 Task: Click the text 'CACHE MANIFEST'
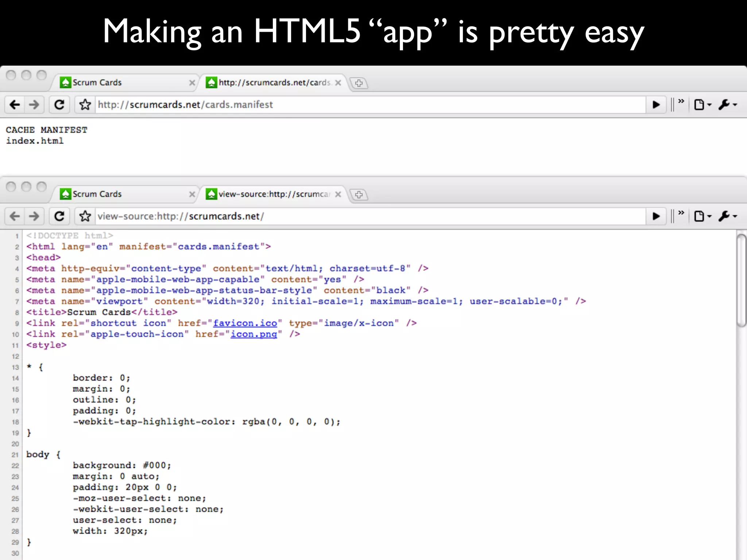[47, 130]
